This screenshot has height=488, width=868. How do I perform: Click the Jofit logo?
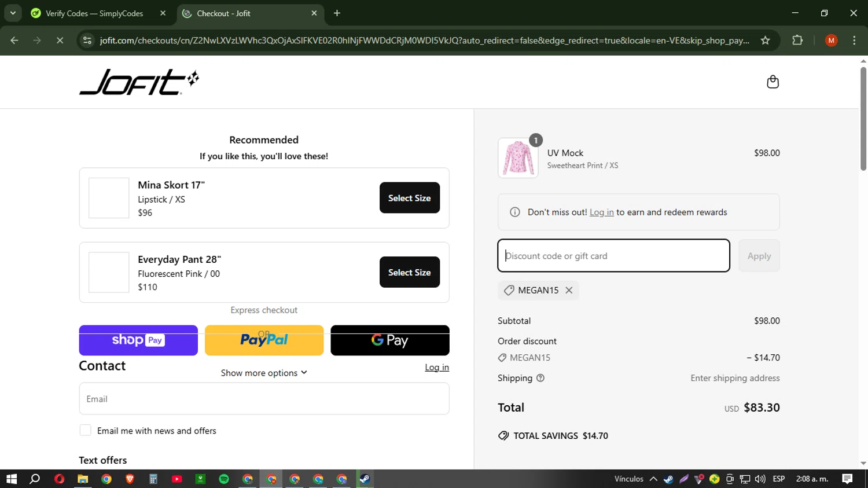point(139,82)
